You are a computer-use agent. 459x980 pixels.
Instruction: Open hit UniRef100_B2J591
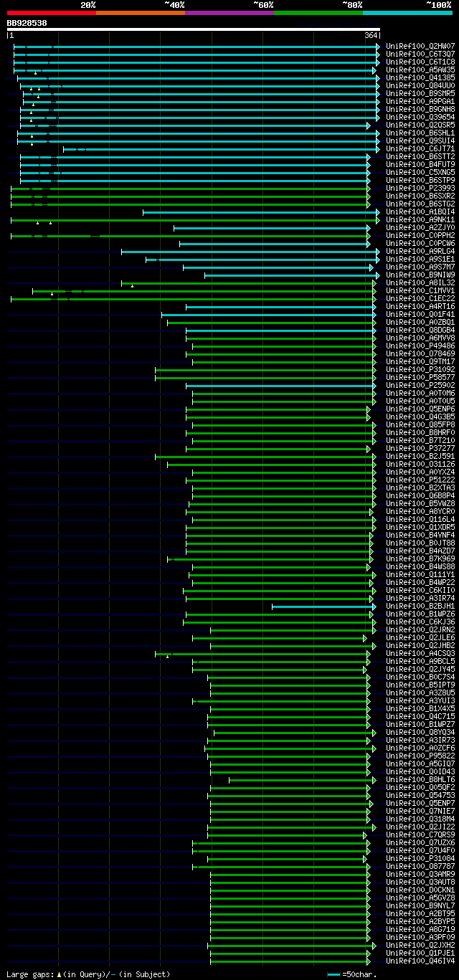420,456
